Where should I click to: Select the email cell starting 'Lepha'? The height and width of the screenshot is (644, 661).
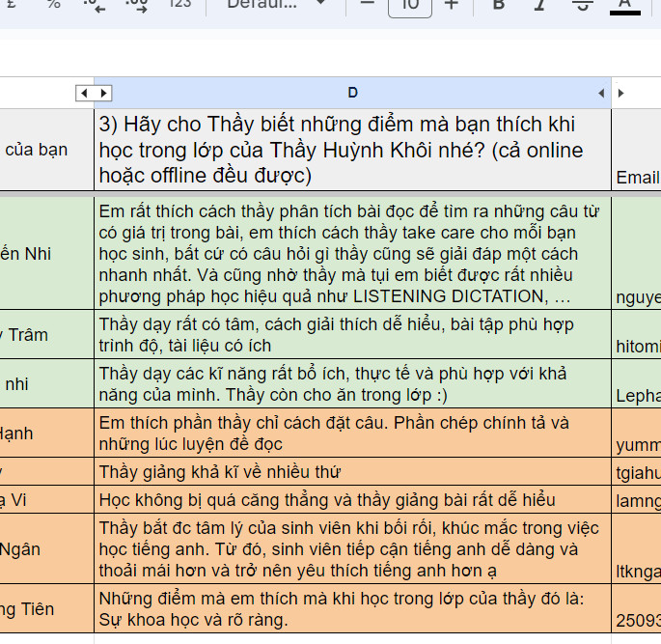(x=636, y=383)
